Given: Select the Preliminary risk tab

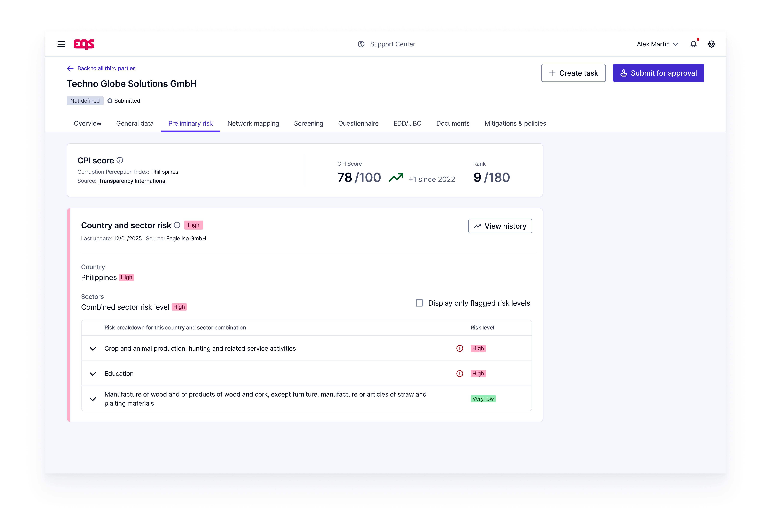Looking at the screenshot, I should coord(190,123).
